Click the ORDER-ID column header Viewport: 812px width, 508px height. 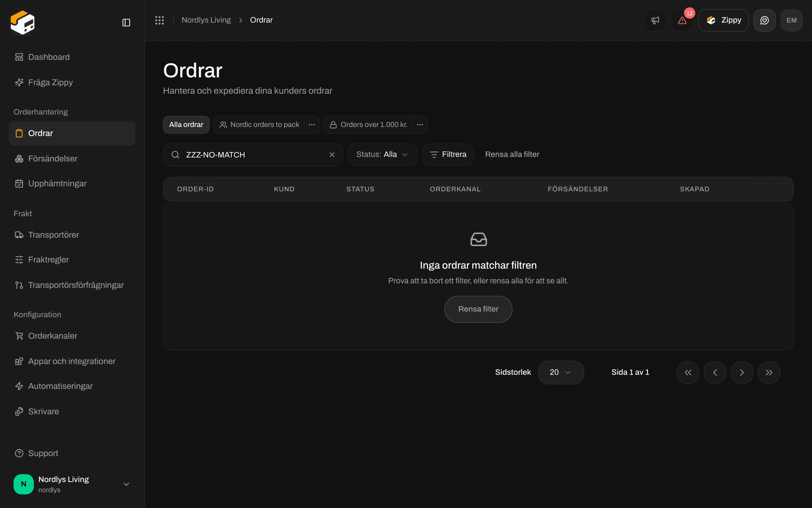click(x=195, y=189)
